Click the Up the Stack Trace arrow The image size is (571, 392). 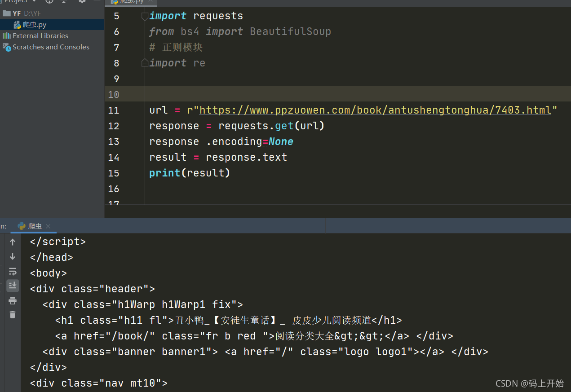pos(13,242)
